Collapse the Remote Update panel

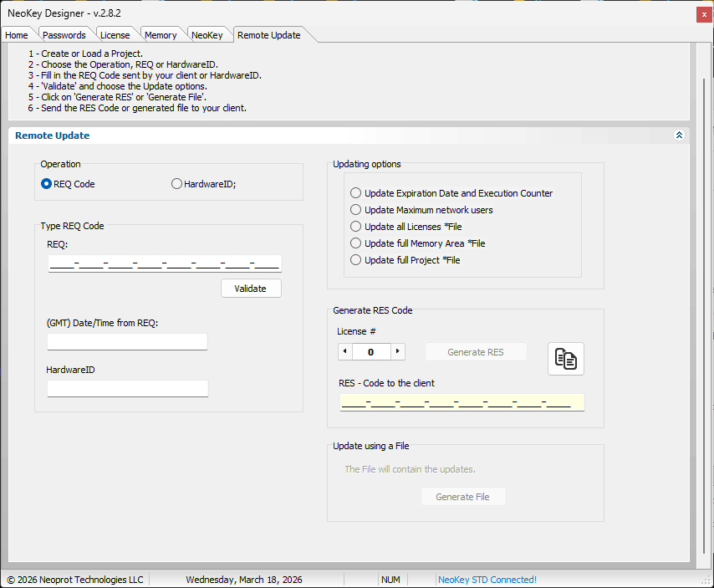click(679, 135)
